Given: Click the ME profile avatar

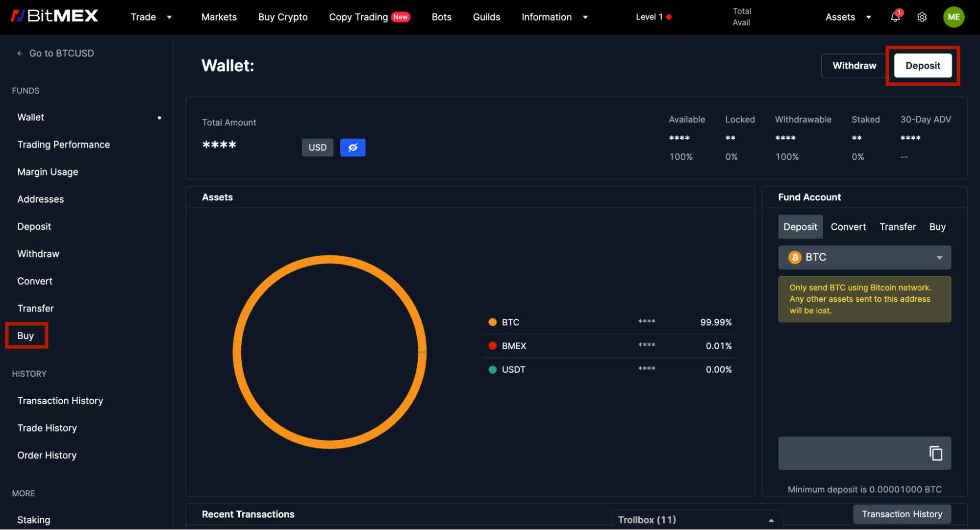Looking at the screenshot, I should pos(954,17).
